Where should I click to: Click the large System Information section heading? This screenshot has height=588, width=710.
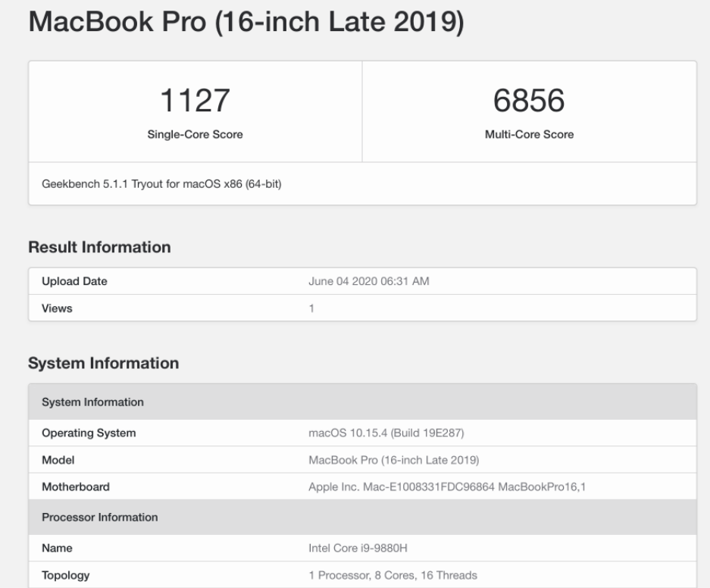coord(104,363)
